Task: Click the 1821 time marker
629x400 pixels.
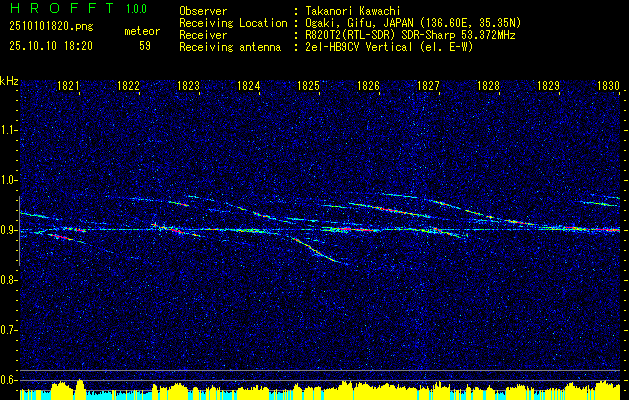Action: click(68, 85)
